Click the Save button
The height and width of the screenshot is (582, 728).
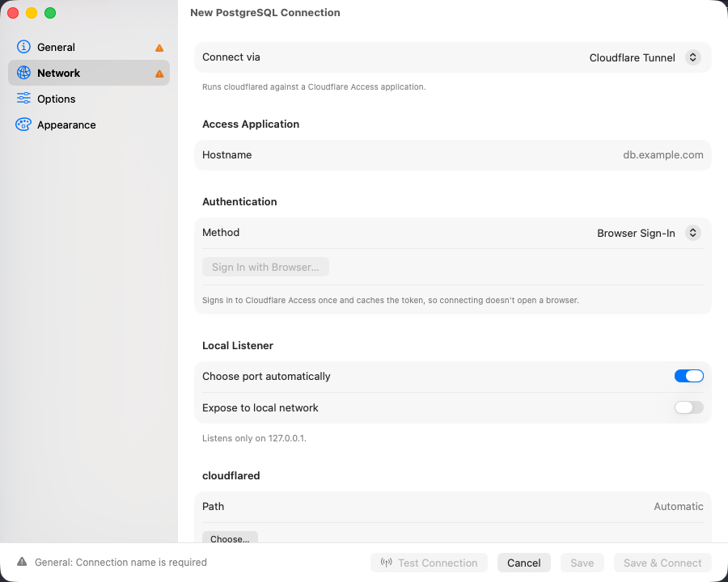(582, 563)
